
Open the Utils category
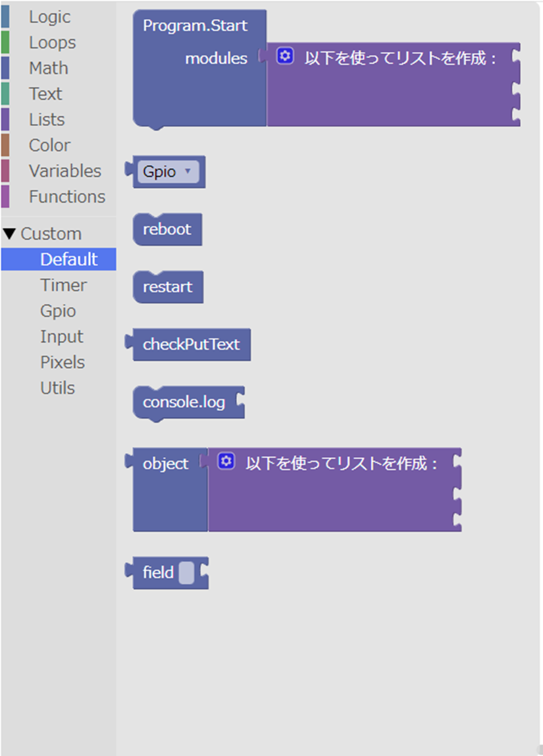tap(57, 387)
